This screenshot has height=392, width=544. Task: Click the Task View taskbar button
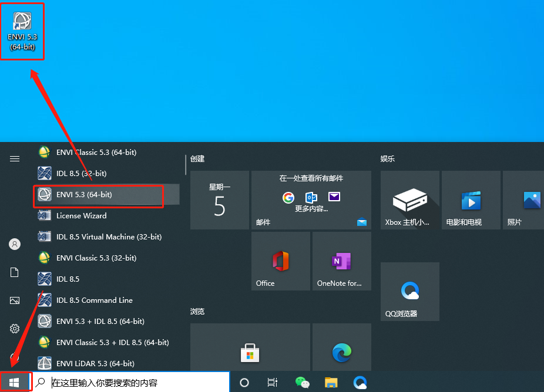click(x=273, y=382)
